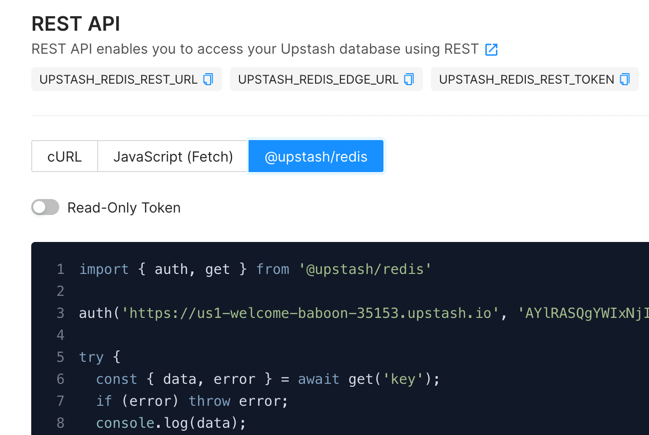The height and width of the screenshot is (435, 649).
Task: Select the JavaScript (Fetch) tab
Action: pos(173,156)
